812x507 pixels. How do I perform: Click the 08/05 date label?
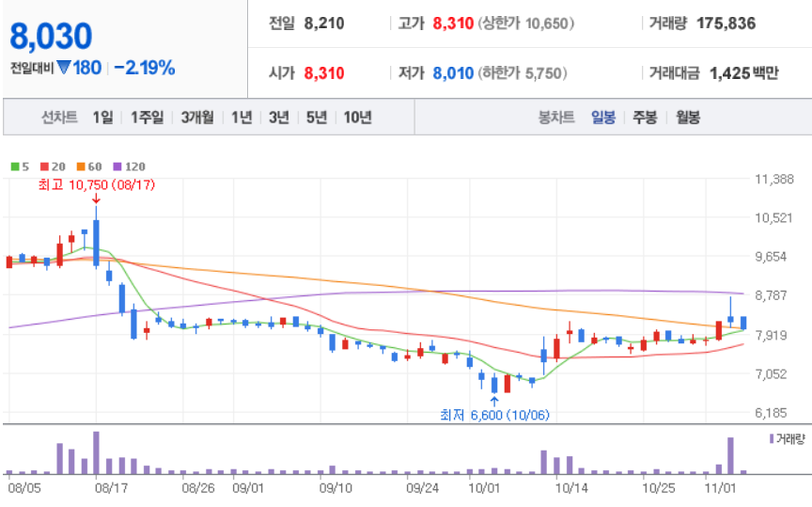[23, 488]
